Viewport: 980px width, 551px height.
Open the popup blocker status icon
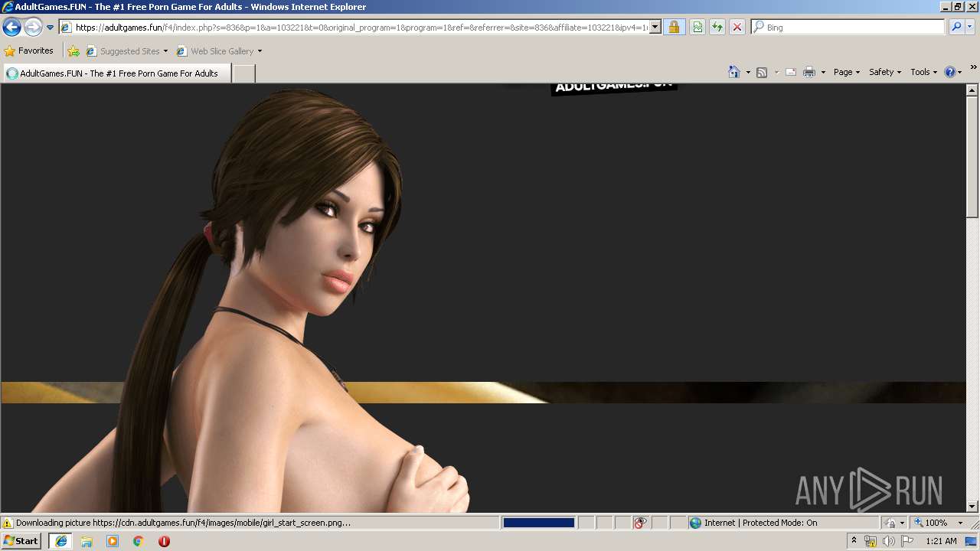(x=640, y=523)
